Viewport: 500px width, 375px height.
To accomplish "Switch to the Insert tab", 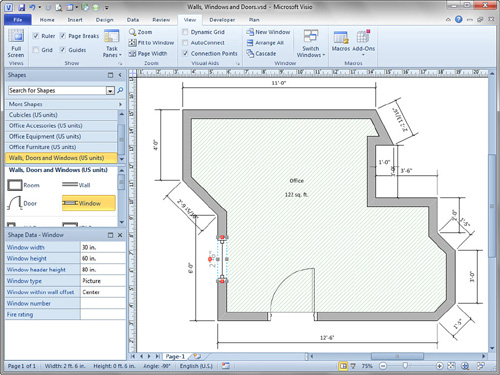I will pos(75,20).
